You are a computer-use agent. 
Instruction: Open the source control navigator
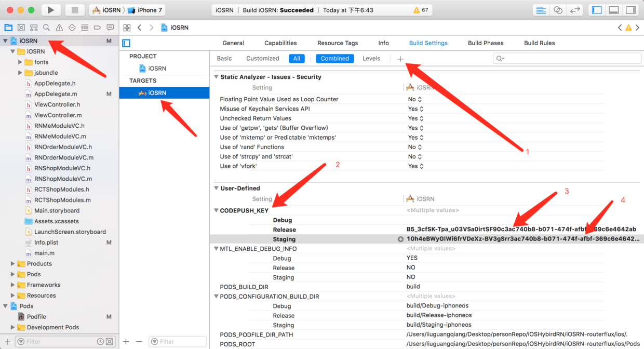click(21, 28)
